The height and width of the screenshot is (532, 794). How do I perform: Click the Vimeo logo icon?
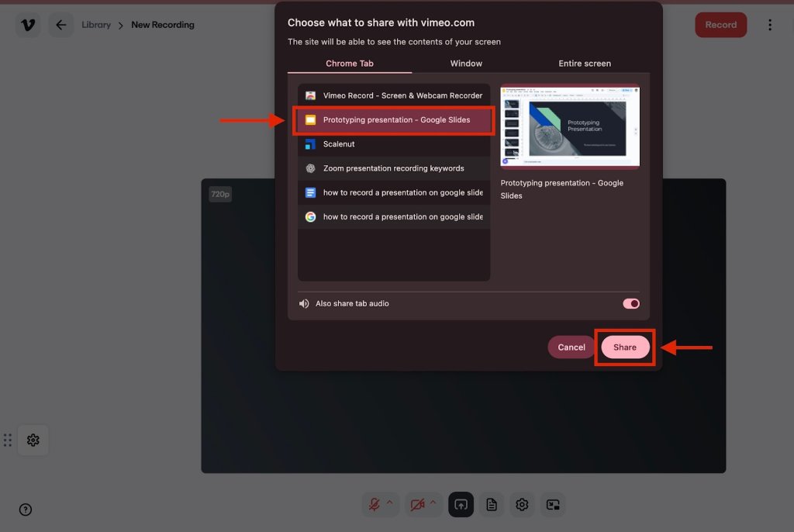tap(28, 25)
